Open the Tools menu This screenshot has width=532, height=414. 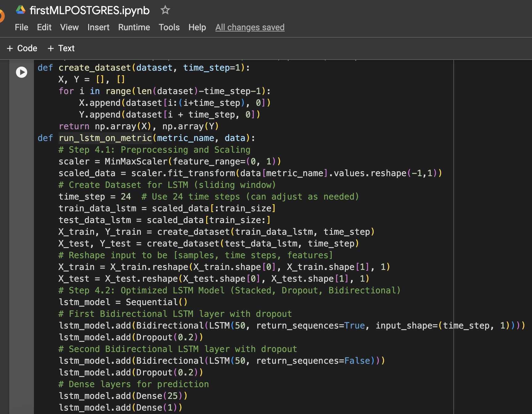pos(169,27)
